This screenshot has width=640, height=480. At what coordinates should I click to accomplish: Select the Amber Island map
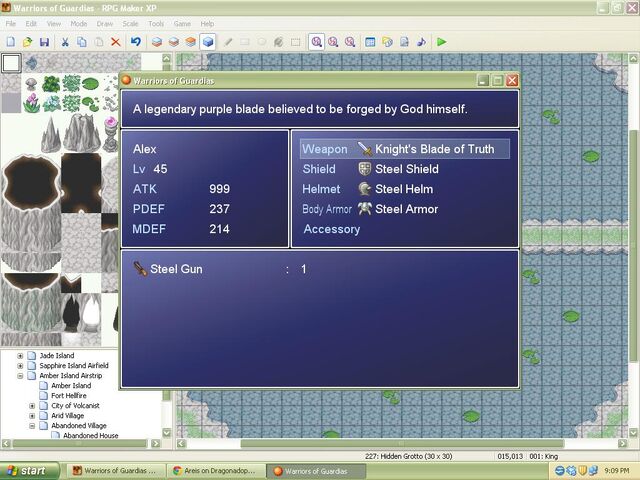(71, 385)
